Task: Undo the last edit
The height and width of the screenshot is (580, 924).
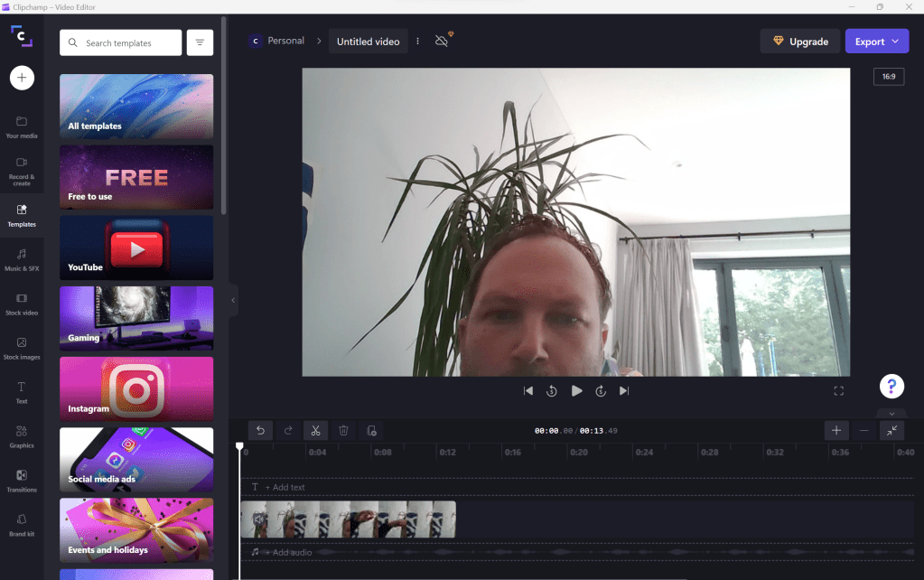Action: click(260, 431)
